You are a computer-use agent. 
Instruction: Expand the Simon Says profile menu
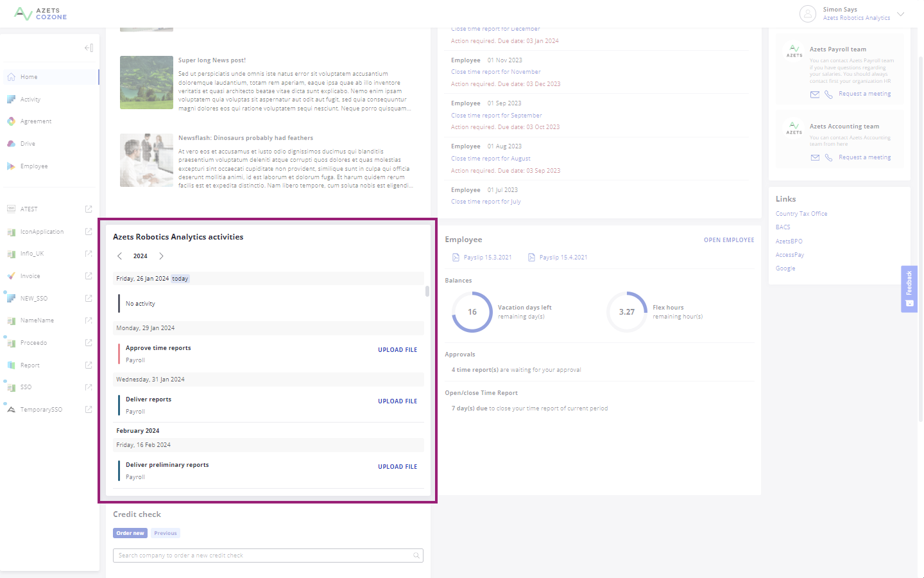pyautogui.click(x=902, y=13)
